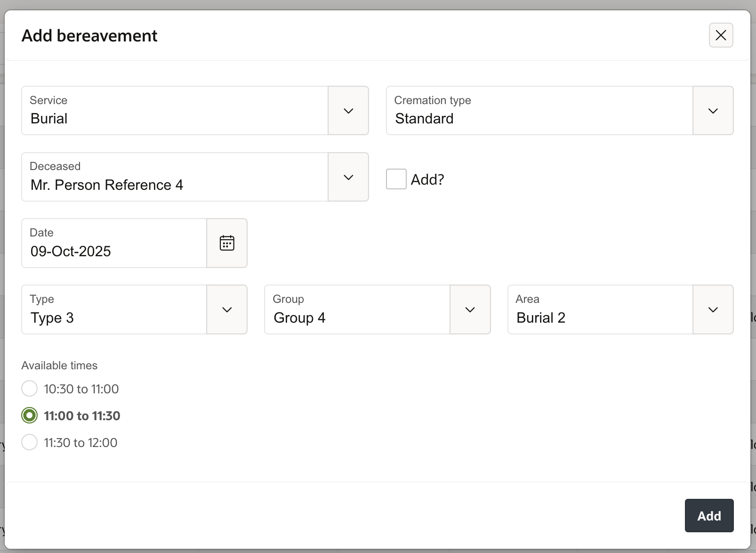
Task: Open the Deceased dropdown chevron
Action: tap(348, 177)
